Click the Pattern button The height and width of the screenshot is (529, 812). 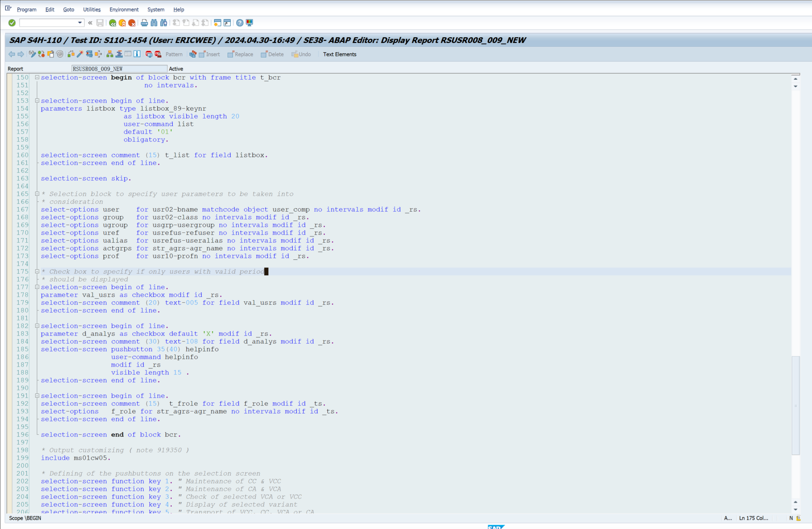(174, 54)
